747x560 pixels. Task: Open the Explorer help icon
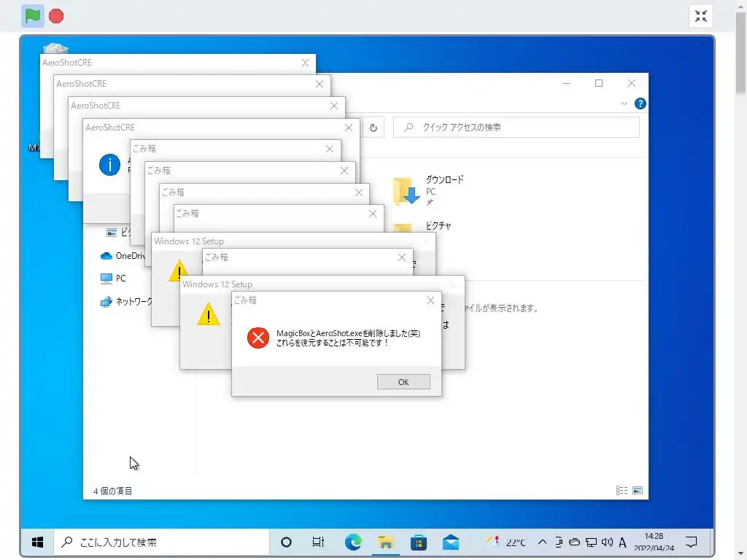pos(640,104)
